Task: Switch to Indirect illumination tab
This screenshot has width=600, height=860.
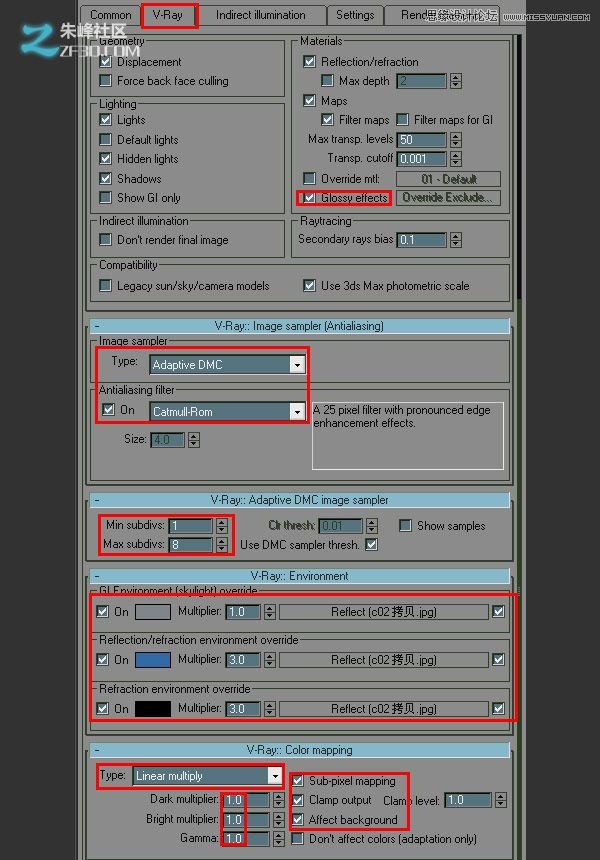Action: click(x=261, y=15)
